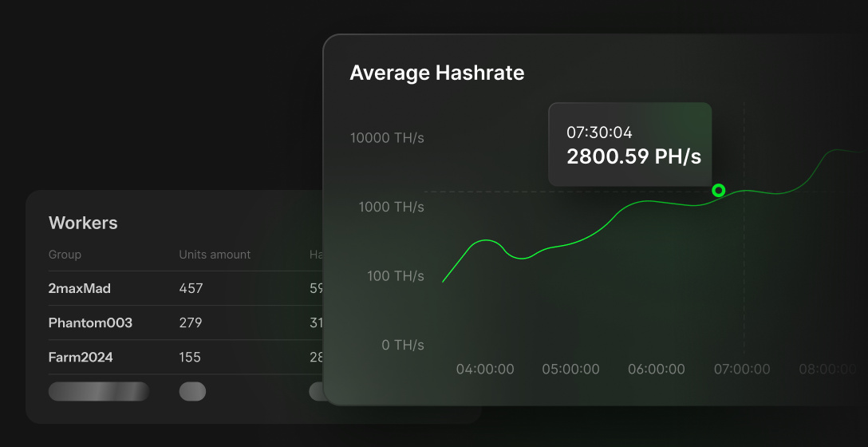Click the 0 TH/s axis label
The image size is (868, 447).
pyautogui.click(x=403, y=346)
